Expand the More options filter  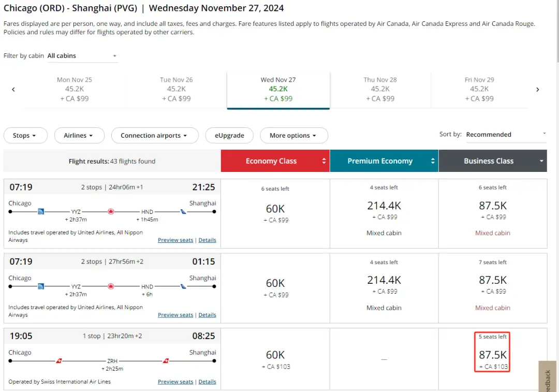click(293, 136)
